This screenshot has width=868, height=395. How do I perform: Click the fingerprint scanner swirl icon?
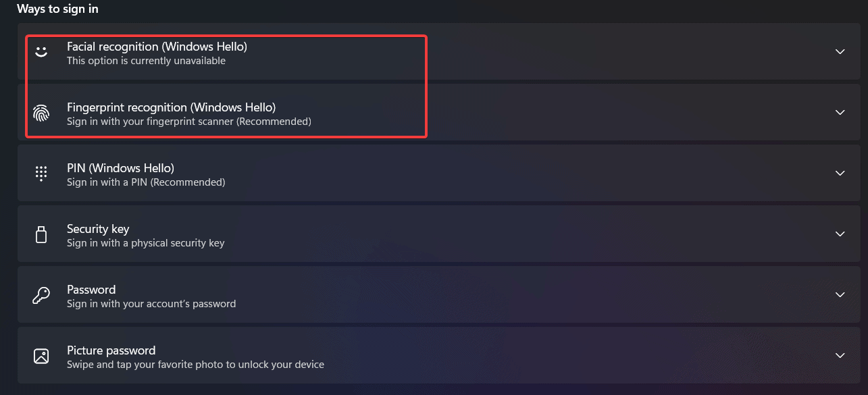(x=41, y=113)
